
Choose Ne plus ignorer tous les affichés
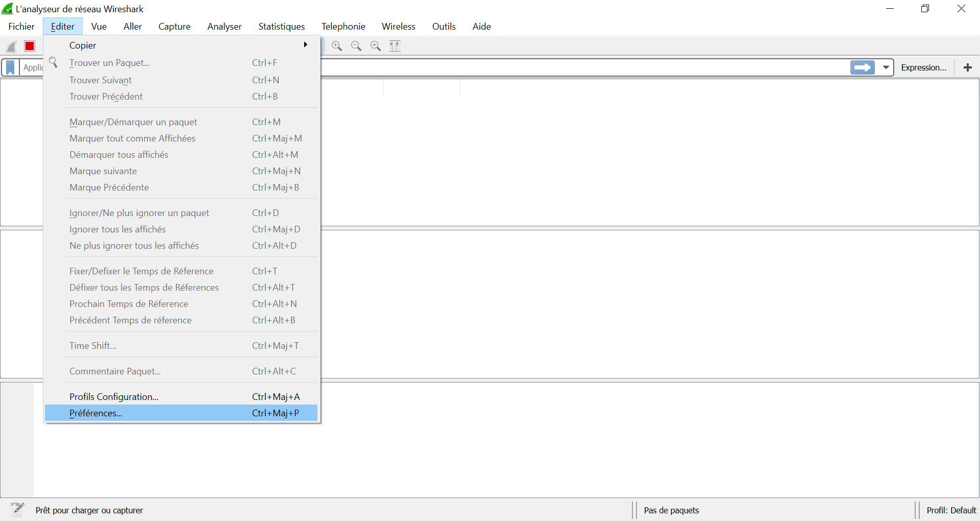[181, 246]
